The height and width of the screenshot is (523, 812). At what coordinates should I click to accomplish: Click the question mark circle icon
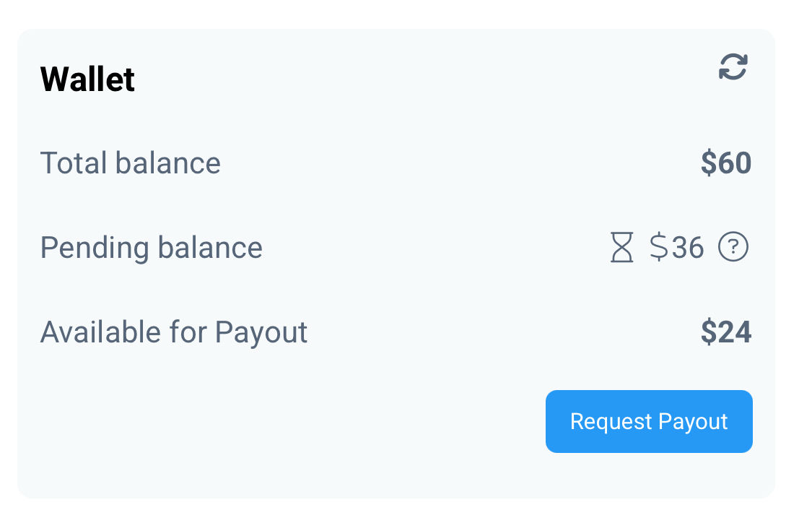733,248
